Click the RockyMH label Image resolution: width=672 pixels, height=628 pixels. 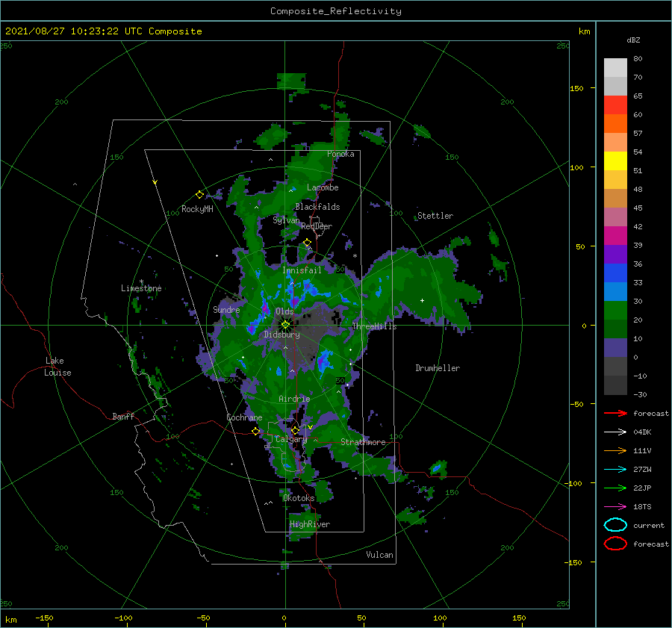coord(197,209)
